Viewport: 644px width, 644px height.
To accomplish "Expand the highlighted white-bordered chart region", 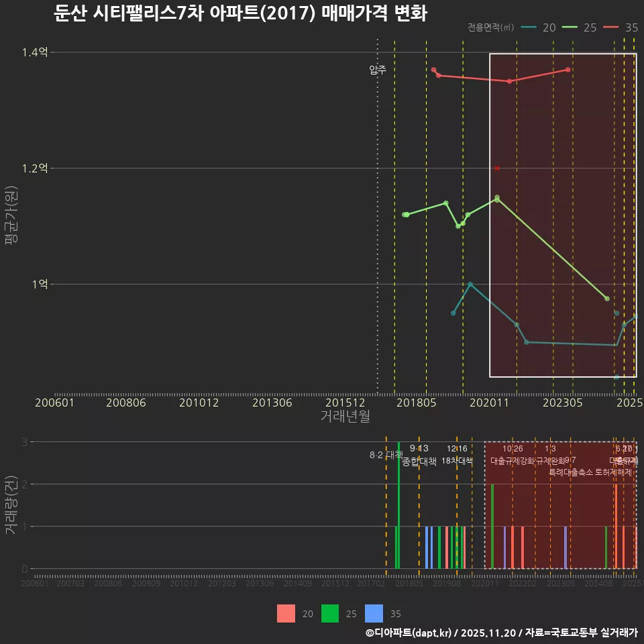I will pos(562,213).
